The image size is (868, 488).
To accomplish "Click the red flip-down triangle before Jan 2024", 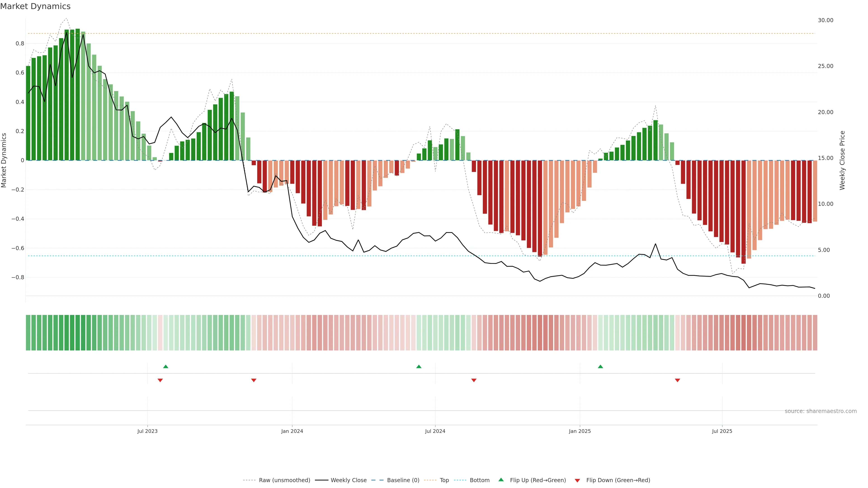I will point(254,380).
